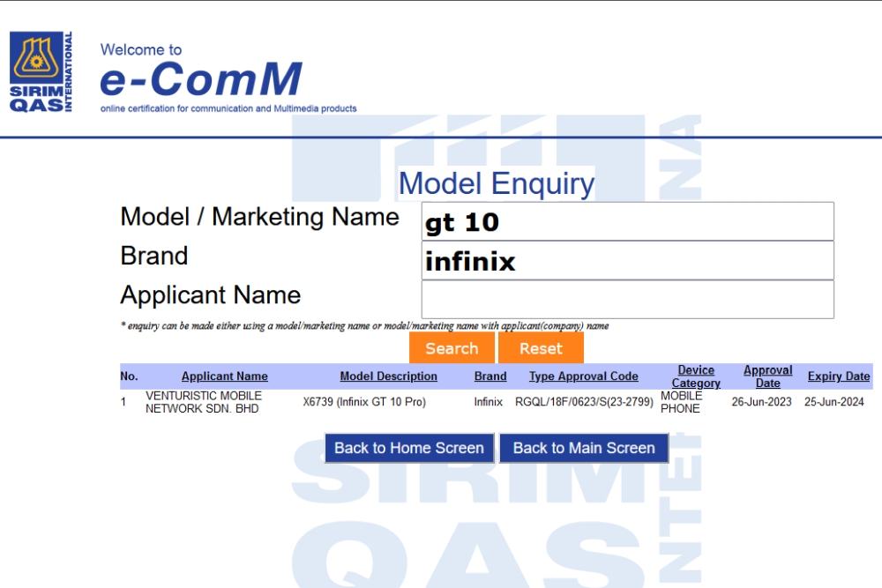Screen dimensions: 882x588
Task: Click approval date 26-Jun-2023
Action: pyautogui.click(x=761, y=402)
